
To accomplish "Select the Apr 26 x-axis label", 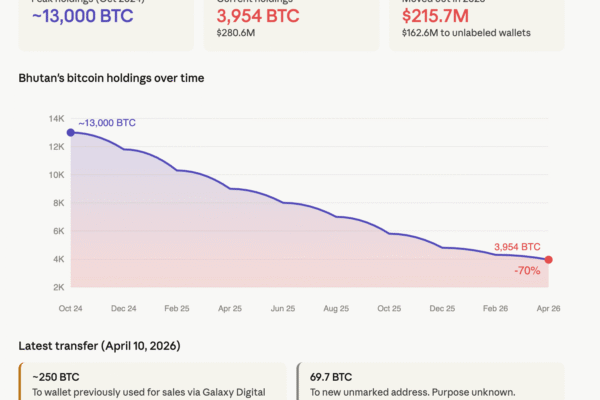I will (x=548, y=308).
